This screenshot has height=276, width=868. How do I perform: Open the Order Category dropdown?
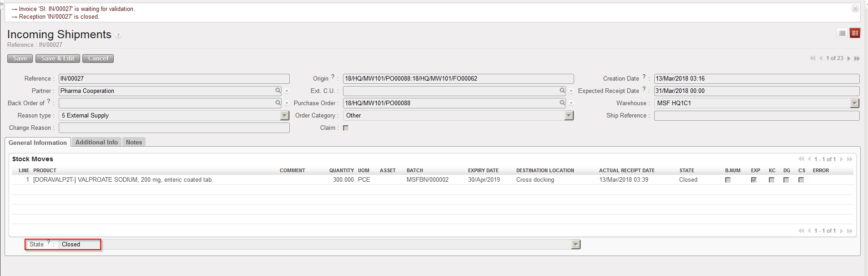click(x=569, y=116)
